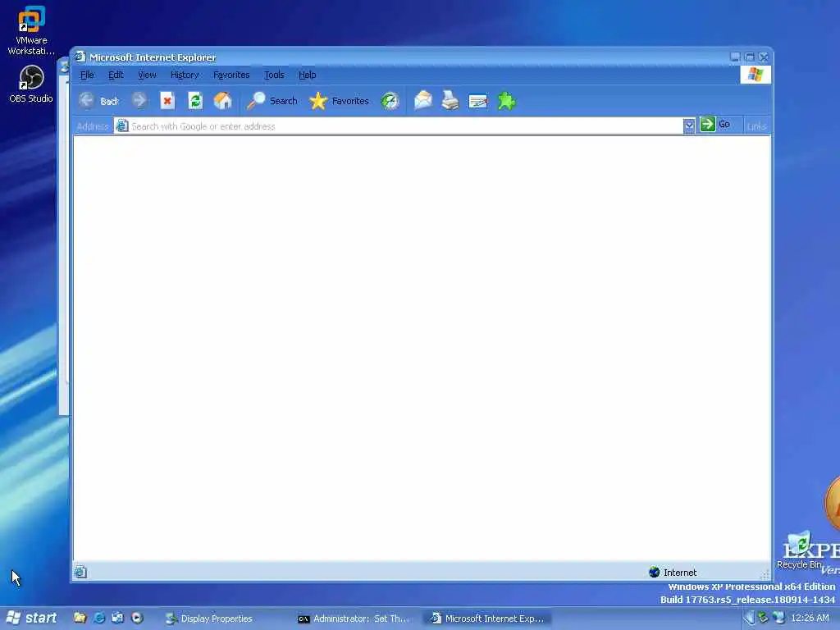Click the Go button
The image size is (840, 630).
[715, 125]
